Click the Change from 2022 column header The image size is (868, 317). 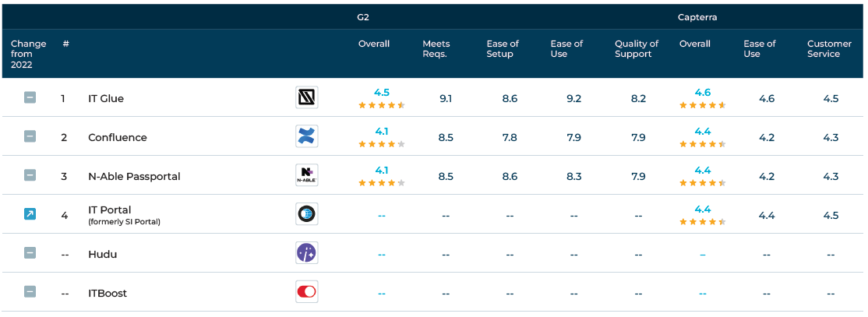(x=29, y=54)
